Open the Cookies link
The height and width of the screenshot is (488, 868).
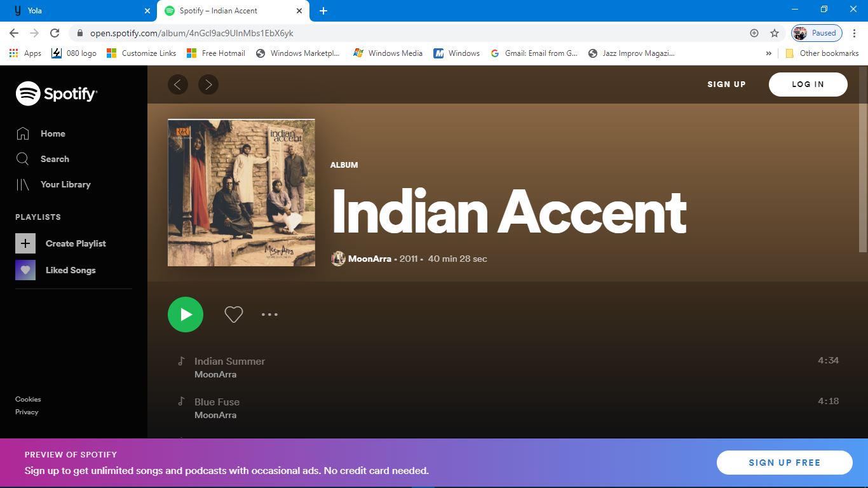click(28, 399)
